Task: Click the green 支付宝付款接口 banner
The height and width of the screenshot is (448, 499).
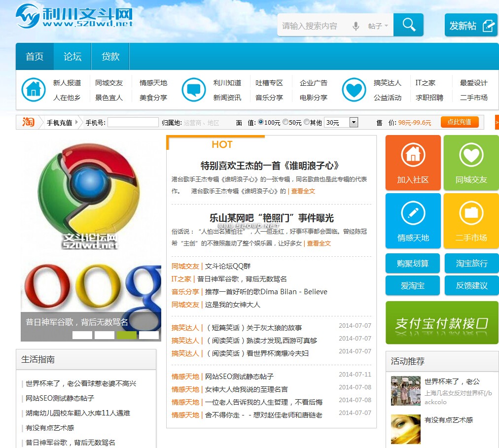Action: (442, 323)
